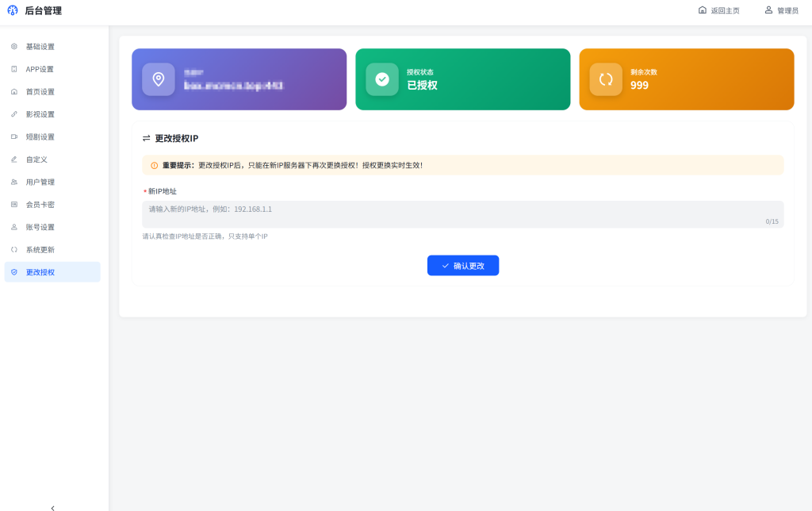812x511 pixels.
Task: Click the blurred domain text on purple card
Action: (x=234, y=86)
